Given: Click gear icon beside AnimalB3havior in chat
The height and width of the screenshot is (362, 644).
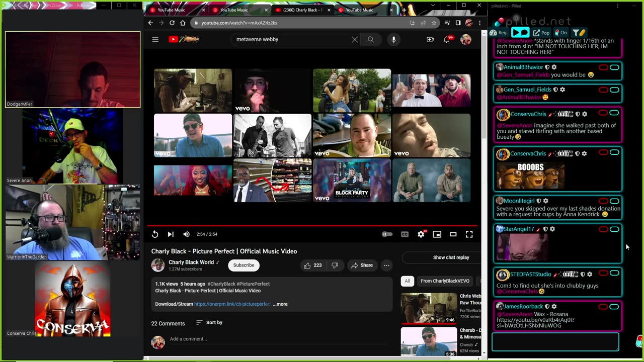Looking at the screenshot, I should click(554, 67).
